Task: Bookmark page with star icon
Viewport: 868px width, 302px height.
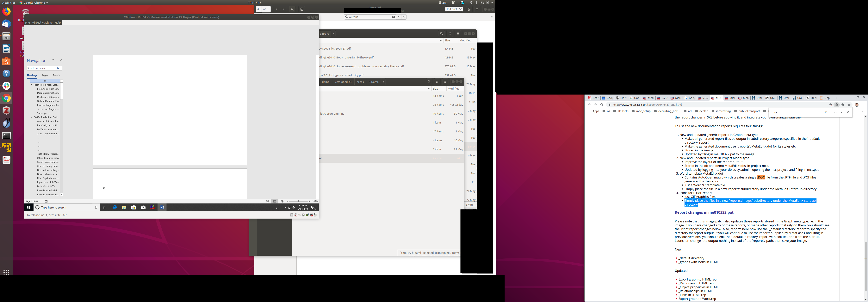Action: pyautogui.click(x=849, y=105)
